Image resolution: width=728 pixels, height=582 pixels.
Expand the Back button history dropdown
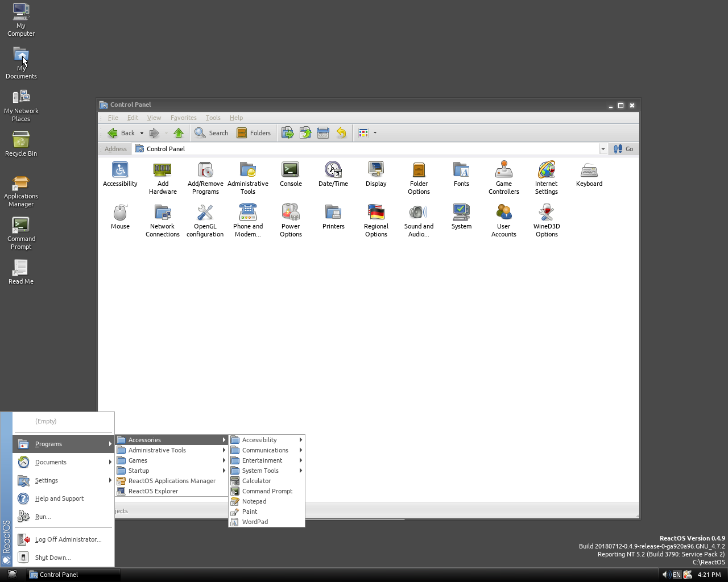pos(142,133)
